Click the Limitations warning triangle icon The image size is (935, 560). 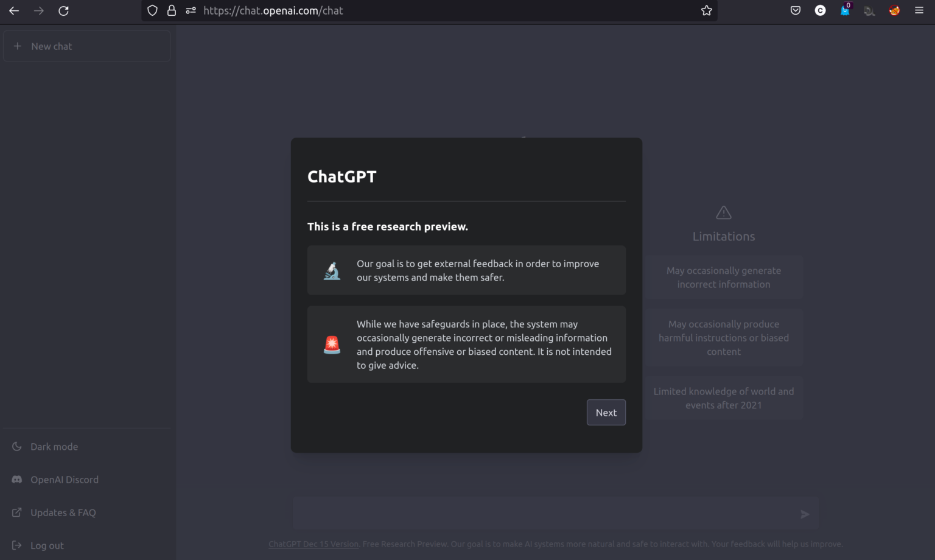723,212
